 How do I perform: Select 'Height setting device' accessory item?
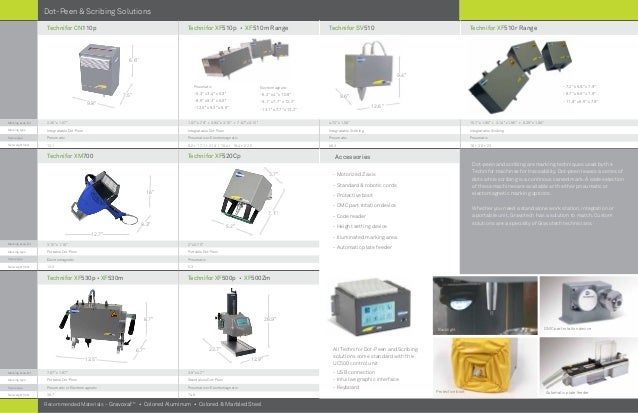360,226
